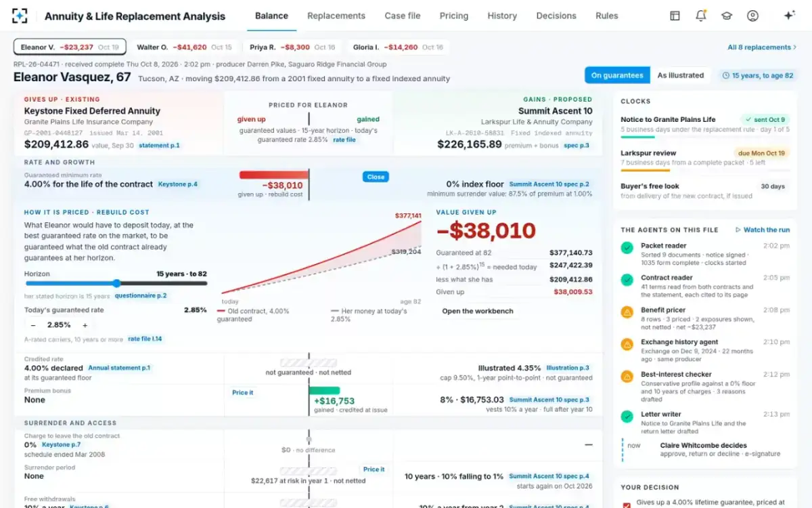812x508 pixels.
Task: Open 'Keystone p.4' citation link
Action: point(178,184)
